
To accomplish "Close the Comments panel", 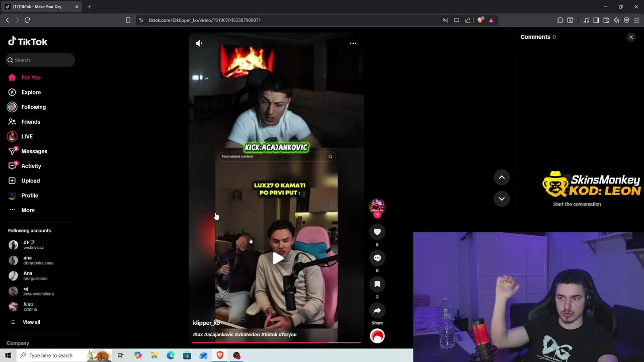I will (x=631, y=37).
